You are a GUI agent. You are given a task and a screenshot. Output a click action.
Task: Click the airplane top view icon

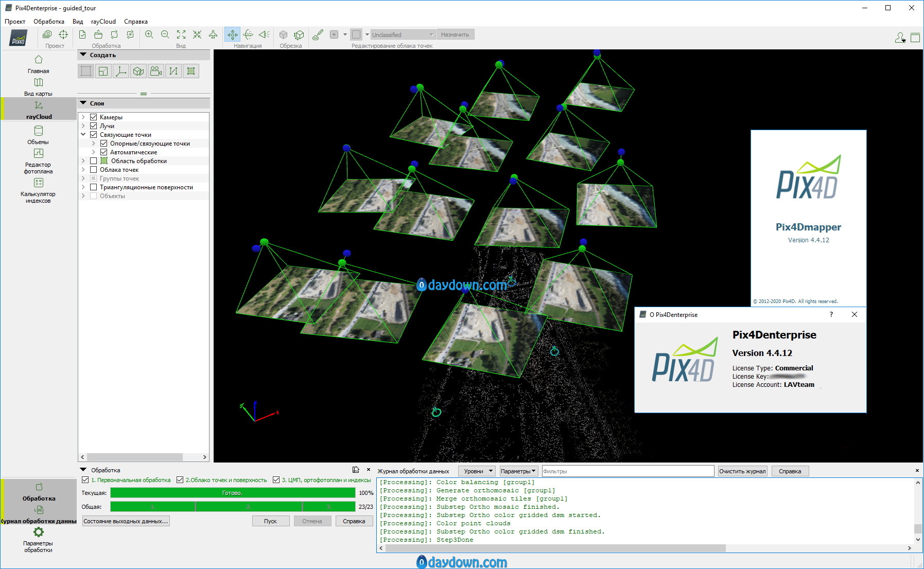(213, 34)
